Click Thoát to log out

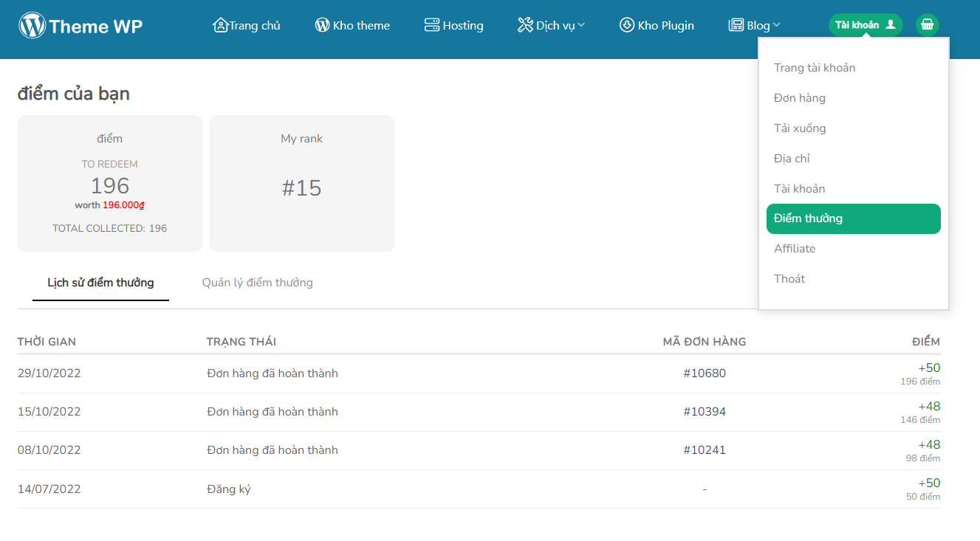[789, 279]
